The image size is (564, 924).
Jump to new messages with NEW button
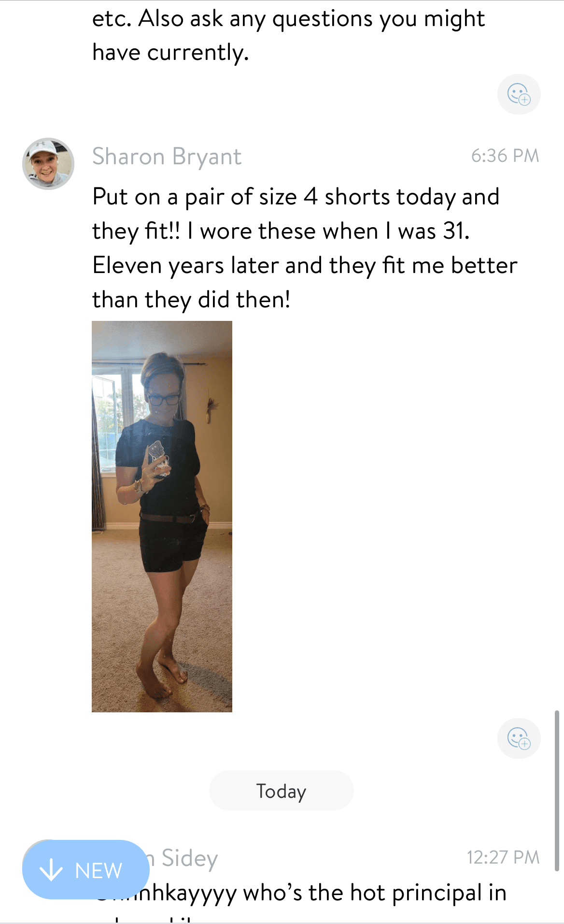pyautogui.click(x=85, y=869)
